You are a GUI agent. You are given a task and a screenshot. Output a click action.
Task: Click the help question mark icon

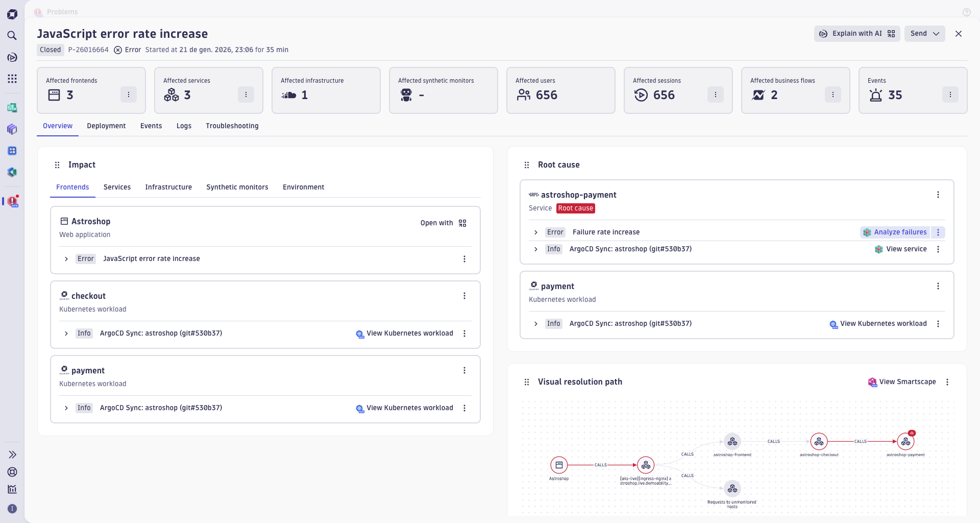tap(966, 12)
